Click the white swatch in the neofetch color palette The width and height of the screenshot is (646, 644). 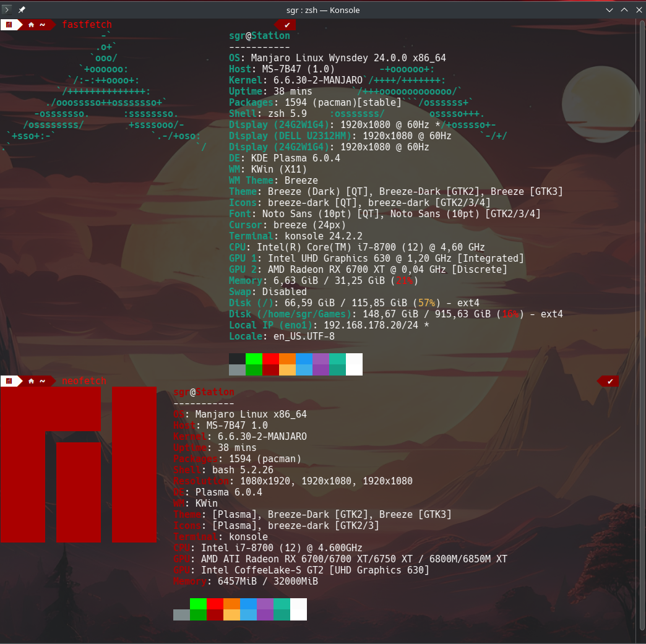[x=298, y=609]
